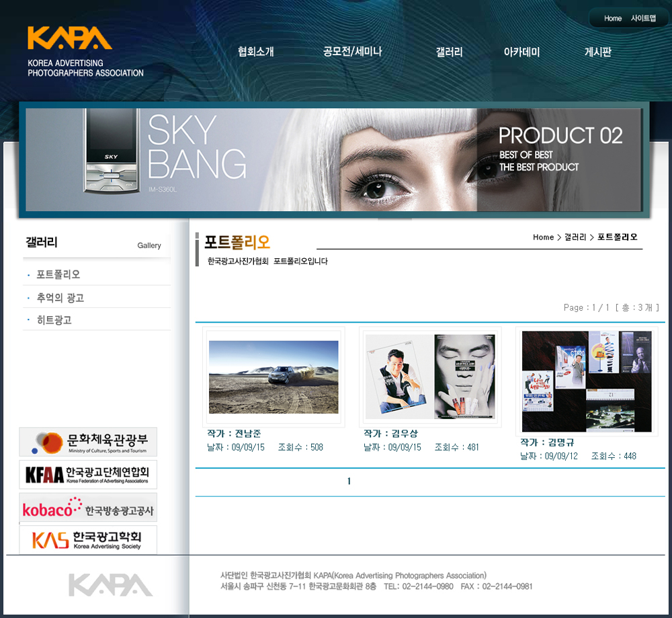Select 포트폴리오 in the gallery sidebar
The height and width of the screenshot is (618, 672).
(x=58, y=274)
